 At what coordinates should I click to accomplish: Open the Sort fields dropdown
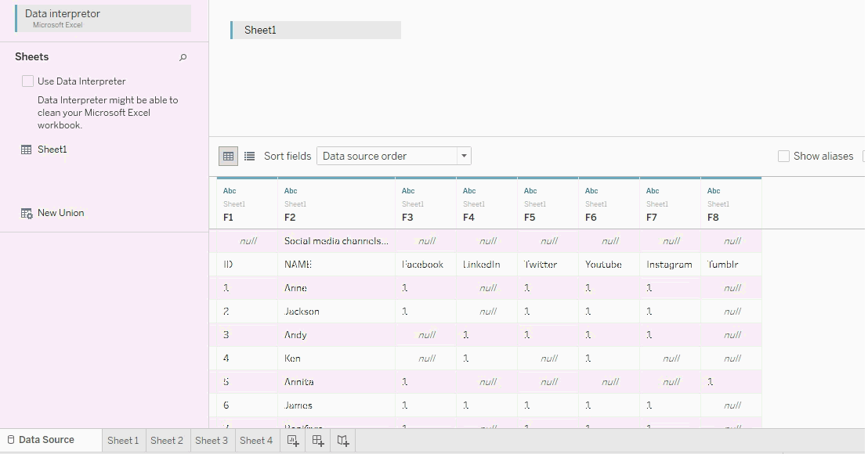tap(393, 157)
